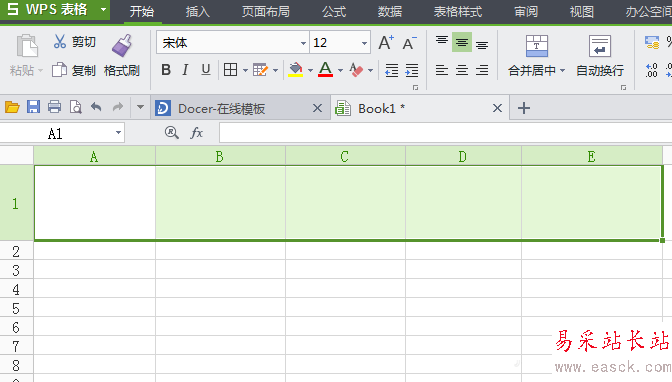This screenshot has width=672, height=382.
Task: Toggle center horizontal alignment
Action: coord(462,70)
